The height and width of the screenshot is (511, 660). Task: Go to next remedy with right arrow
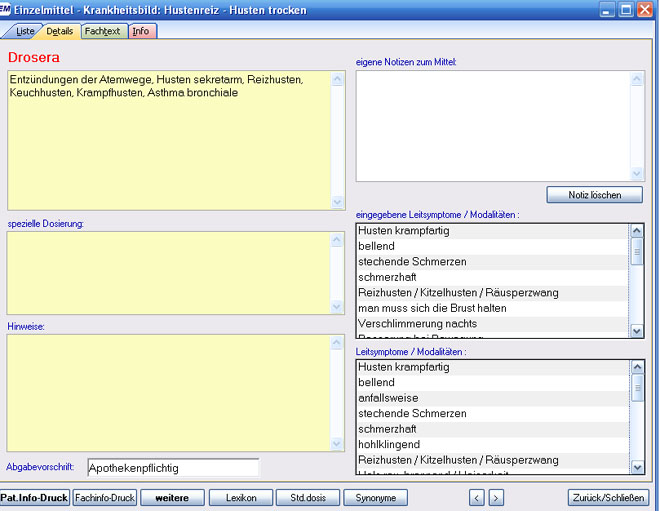pos(496,498)
